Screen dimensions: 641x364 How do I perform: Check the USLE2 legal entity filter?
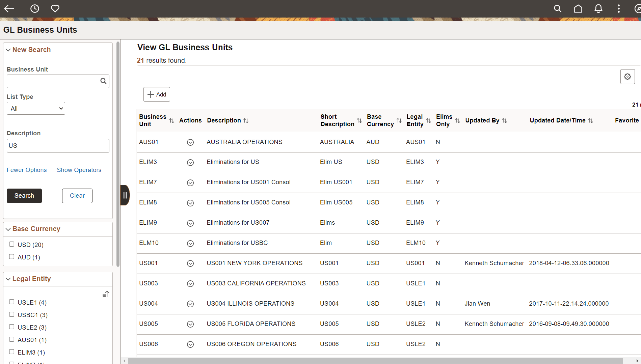(11, 326)
